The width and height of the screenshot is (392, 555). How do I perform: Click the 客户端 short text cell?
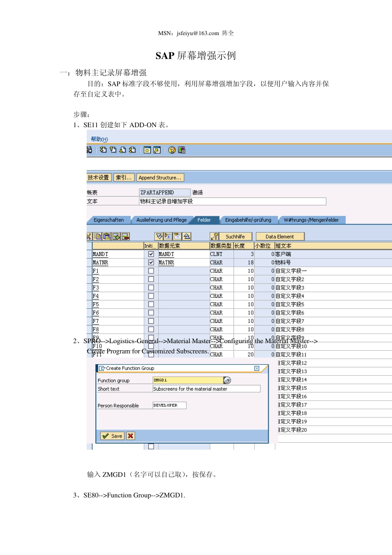(333, 254)
